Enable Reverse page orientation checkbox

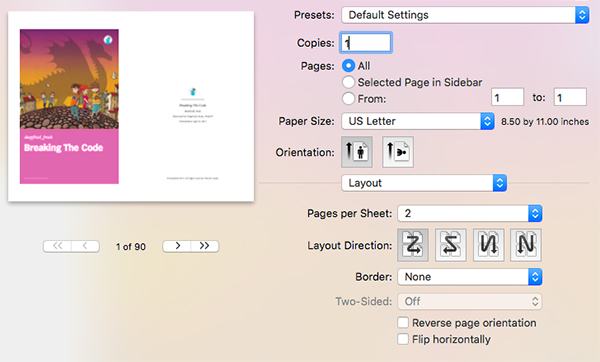[403, 323]
